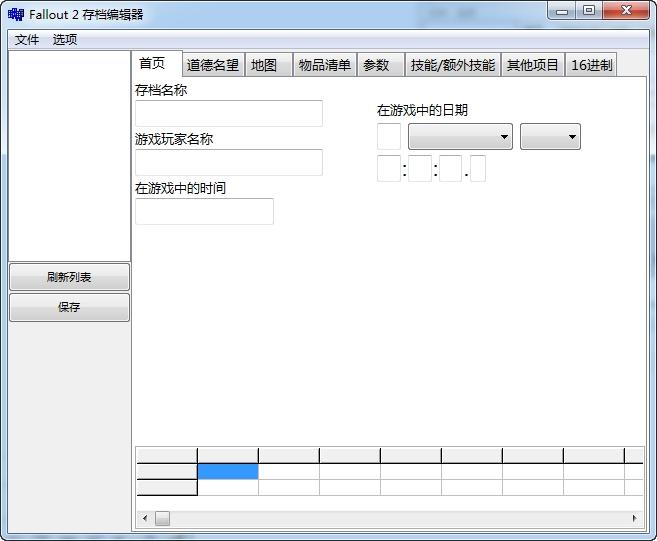Switch to the 道德名望 tab
The width and height of the screenshot is (657, 541).
213,65
